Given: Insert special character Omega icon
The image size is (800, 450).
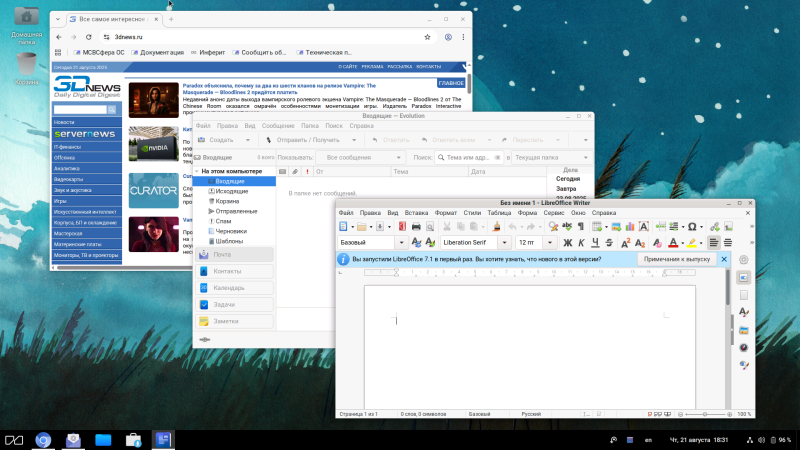Looking at the screenshot, I should pos(692,227).
